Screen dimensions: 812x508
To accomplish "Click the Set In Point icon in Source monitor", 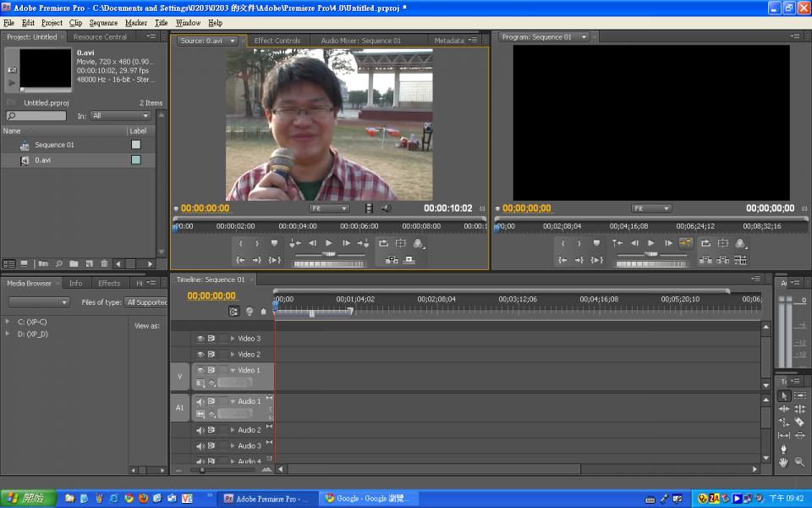I will [241, 243].
